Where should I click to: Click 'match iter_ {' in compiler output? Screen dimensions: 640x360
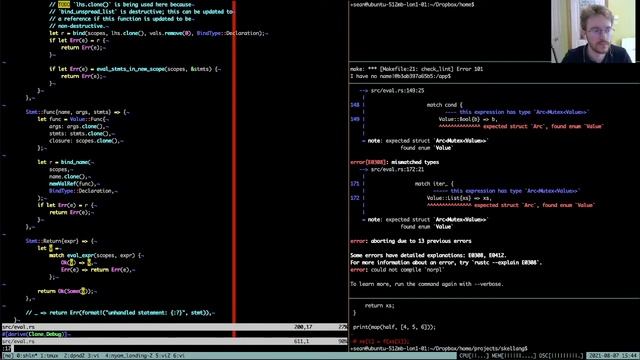click(434, 184)
